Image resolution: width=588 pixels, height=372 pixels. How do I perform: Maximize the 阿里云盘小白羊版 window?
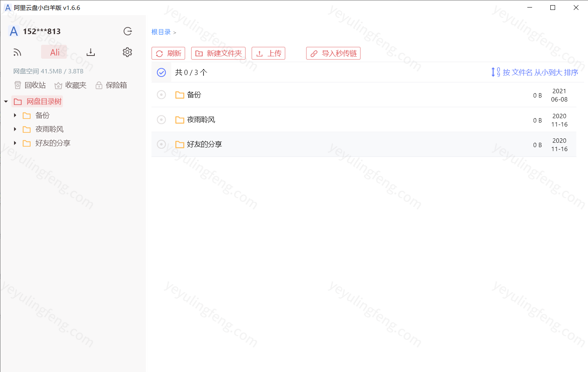click(x=553, y=8)
